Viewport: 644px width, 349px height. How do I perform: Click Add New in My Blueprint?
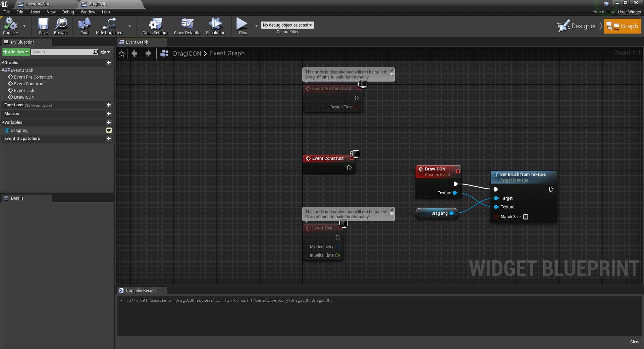[x=16, y=52]
